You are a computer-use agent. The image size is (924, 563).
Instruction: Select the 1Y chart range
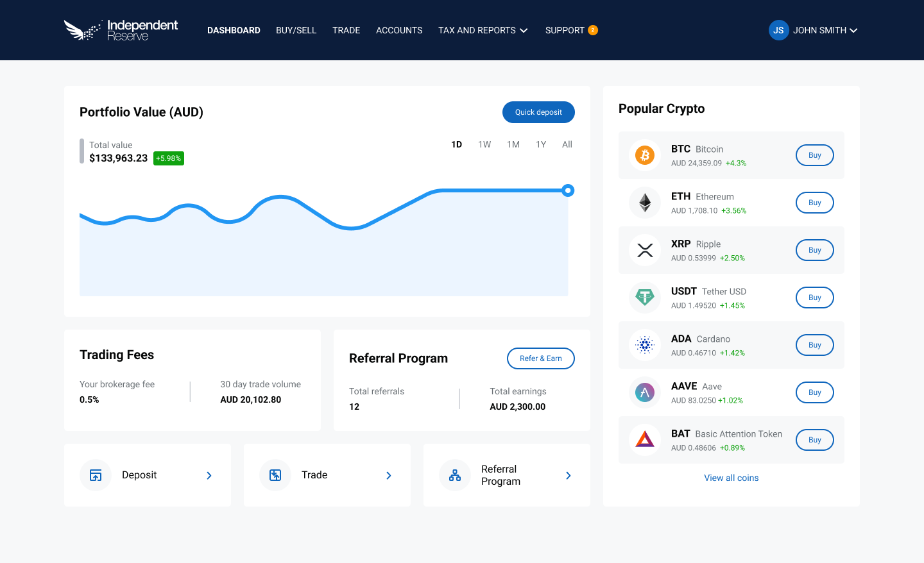tap(541, 144)
